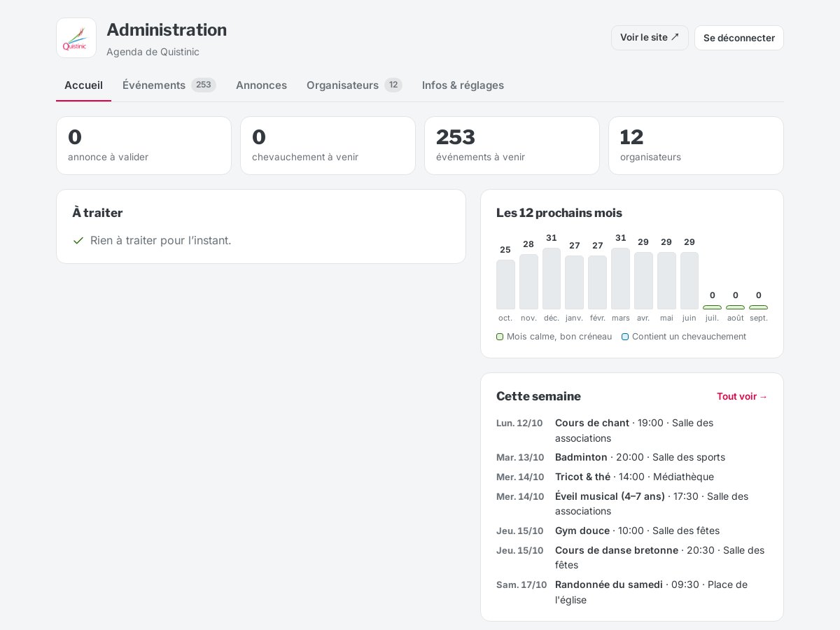Click the Tricot & thé event
Image resolution: width=840 pixels, height=630 pixels.
(632, 477)
